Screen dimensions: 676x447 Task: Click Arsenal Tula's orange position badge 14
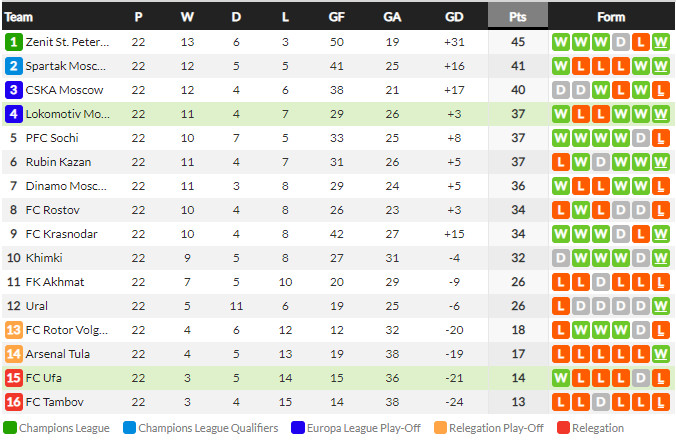click(x=14, y=354)
